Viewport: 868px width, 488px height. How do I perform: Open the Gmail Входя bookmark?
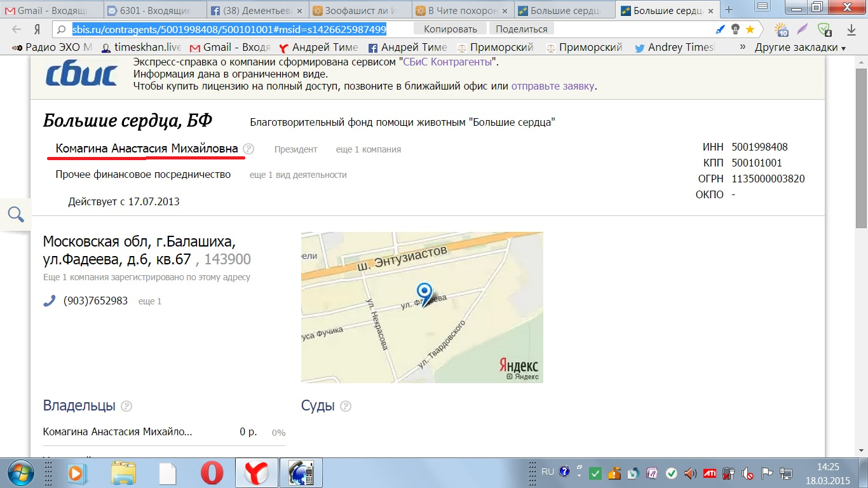[230, 48]
